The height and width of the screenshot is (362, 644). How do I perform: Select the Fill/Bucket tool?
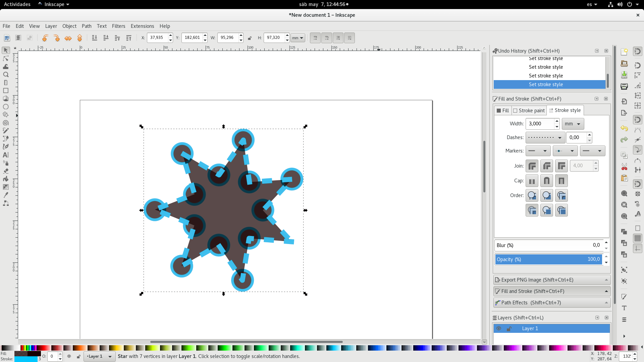[x=6, y=179]
